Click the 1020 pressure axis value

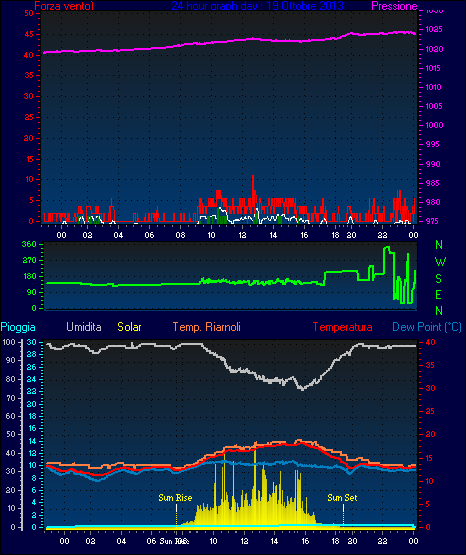[x=434, y=49]
